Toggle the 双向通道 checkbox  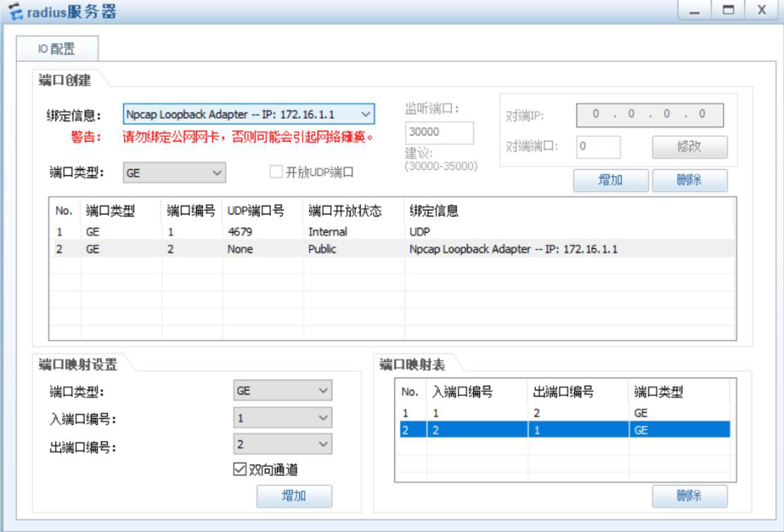[240, 469]
